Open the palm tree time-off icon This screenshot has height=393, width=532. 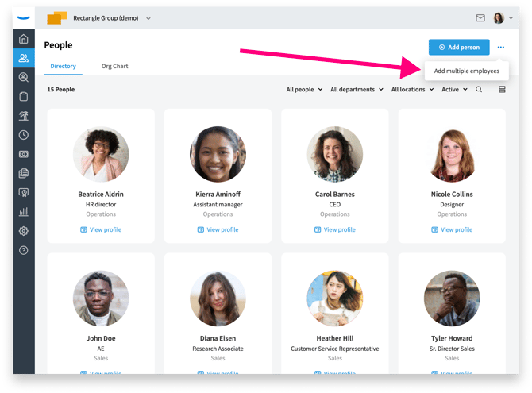(23, 116)
